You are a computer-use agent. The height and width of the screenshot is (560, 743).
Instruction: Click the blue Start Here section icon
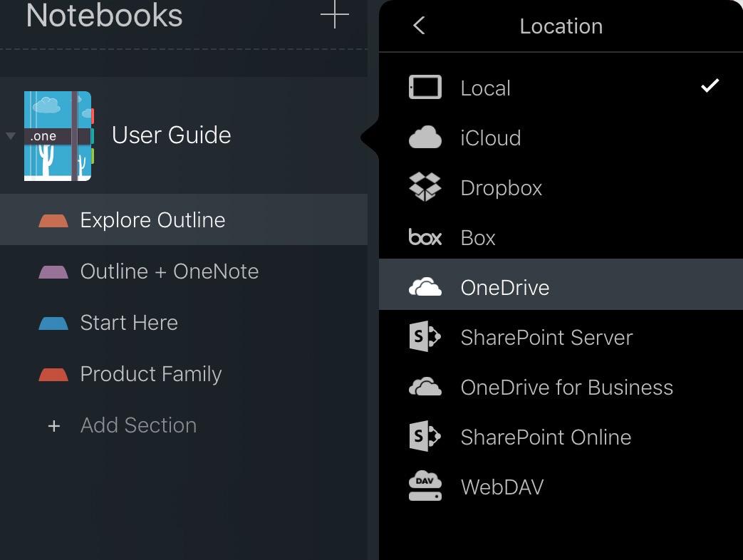[53, 323]
